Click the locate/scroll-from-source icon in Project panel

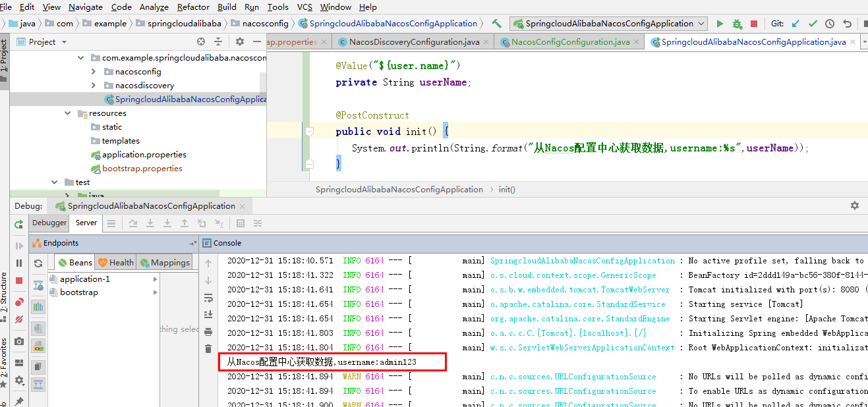pyautogui.click(x=201, y=41)
